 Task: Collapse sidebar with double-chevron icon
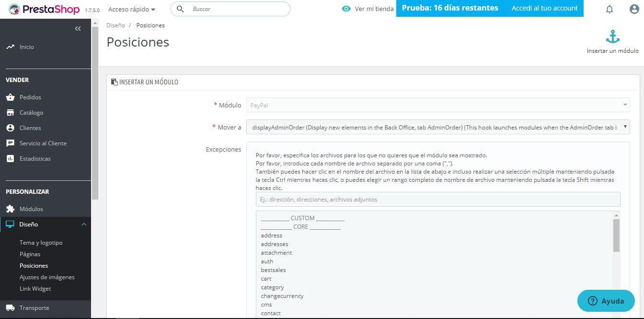pyautogui.click(x=78, y=29)
